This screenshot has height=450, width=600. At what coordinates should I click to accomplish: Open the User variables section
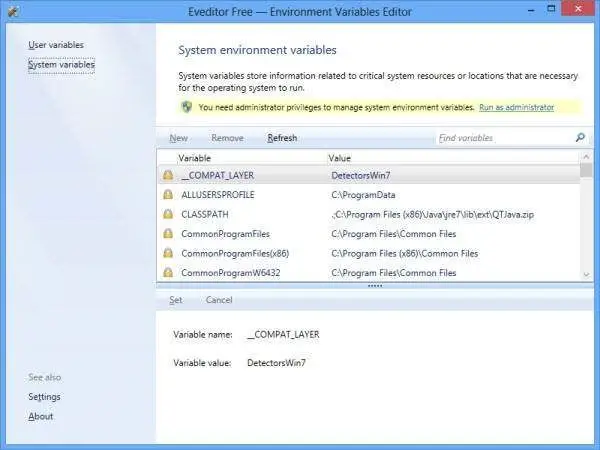point(56,45)
